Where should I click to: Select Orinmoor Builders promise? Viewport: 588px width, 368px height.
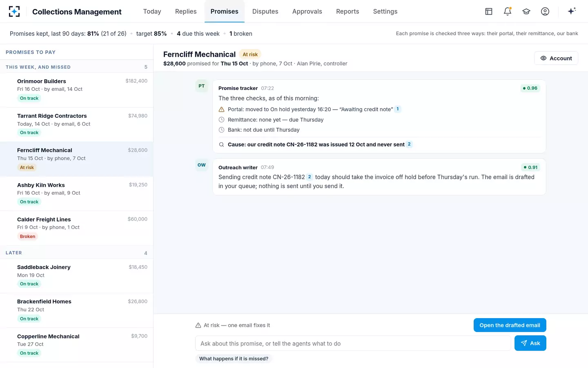pos(76,90)
